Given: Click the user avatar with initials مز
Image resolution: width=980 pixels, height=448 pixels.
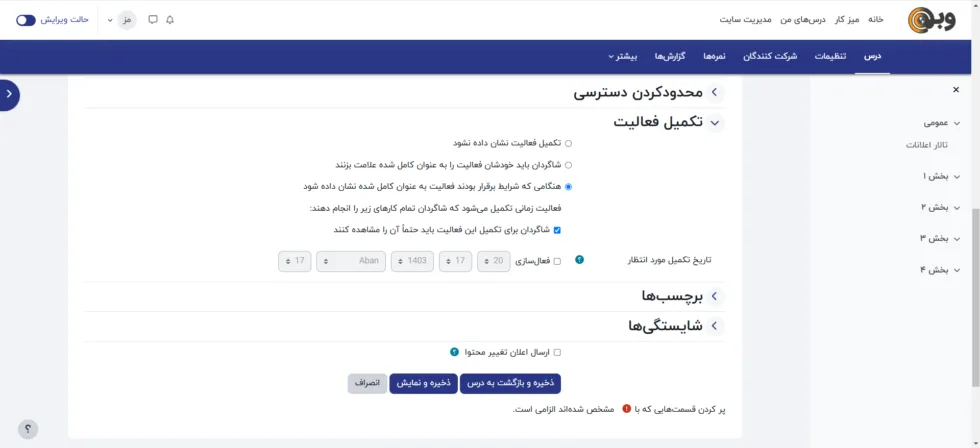Looking at the screenshot, I should coord(127,20).
